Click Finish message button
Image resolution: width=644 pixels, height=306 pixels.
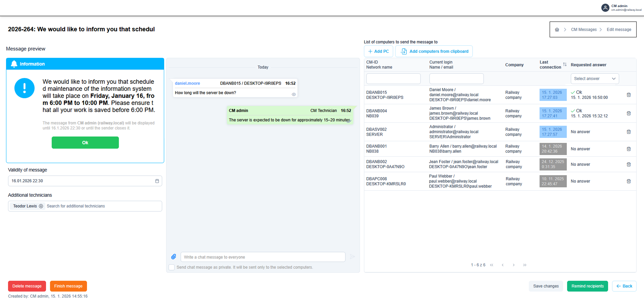pyautogui.click(x=68, y=286)
